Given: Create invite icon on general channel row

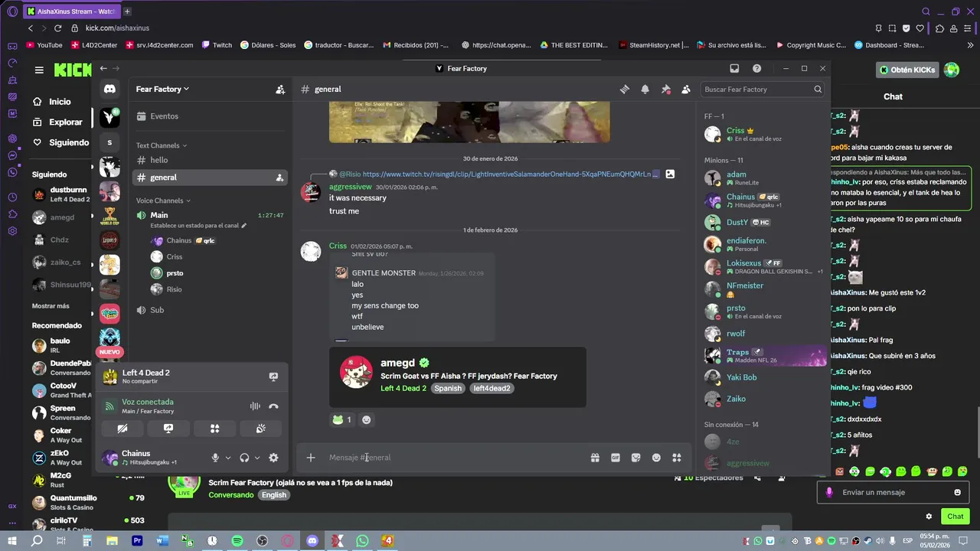Looking at the screenshot, I should point(279,178).
